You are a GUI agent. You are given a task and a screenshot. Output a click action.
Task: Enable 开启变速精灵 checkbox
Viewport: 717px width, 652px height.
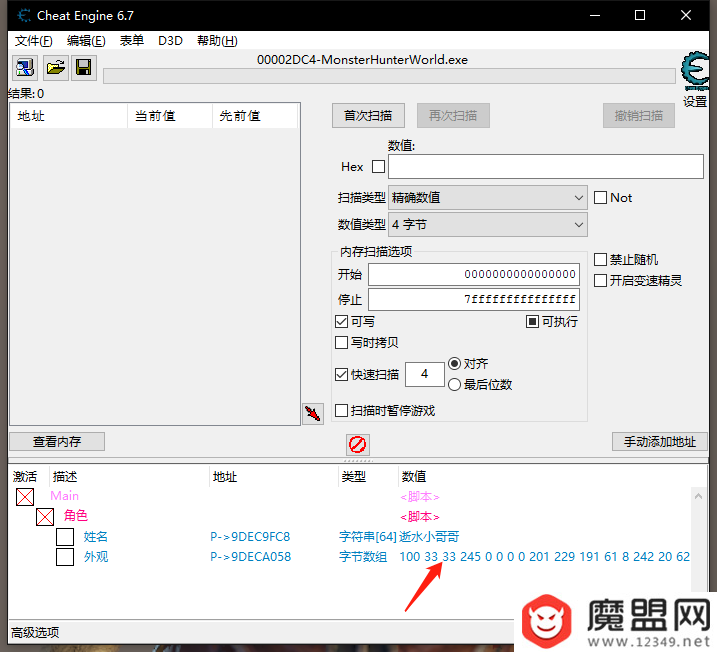[600, 280]
